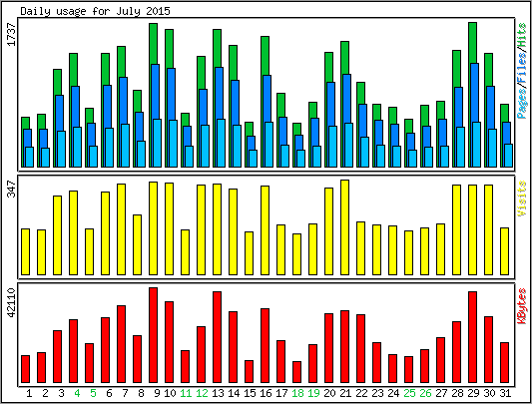Viewport: 532px width, 404px height.
Task: Click the yellow visits bar for day 28
Action: [457, 229]
